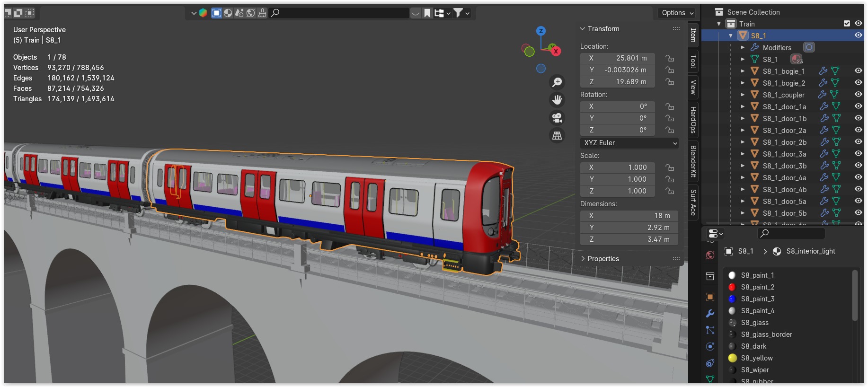Viewport: 868px width, 387px height.
Task: Click the hand pan viewport button
Action: (x=558, y=99)
